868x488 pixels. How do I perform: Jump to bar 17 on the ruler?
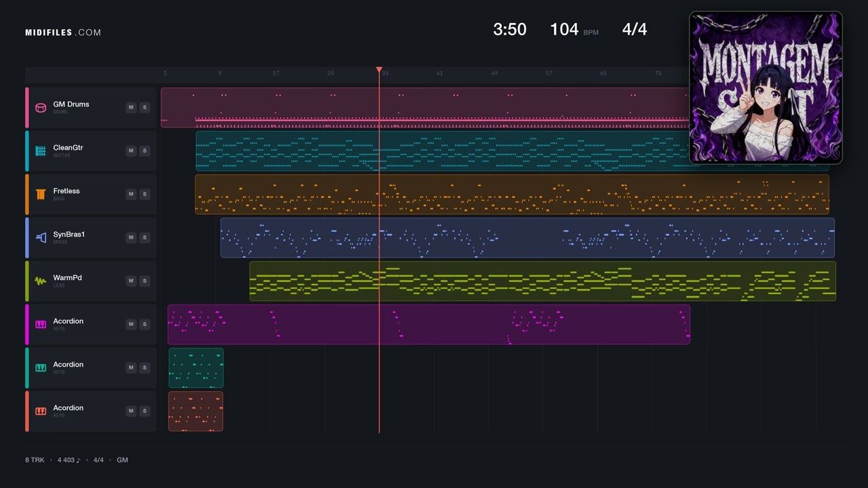276,73
